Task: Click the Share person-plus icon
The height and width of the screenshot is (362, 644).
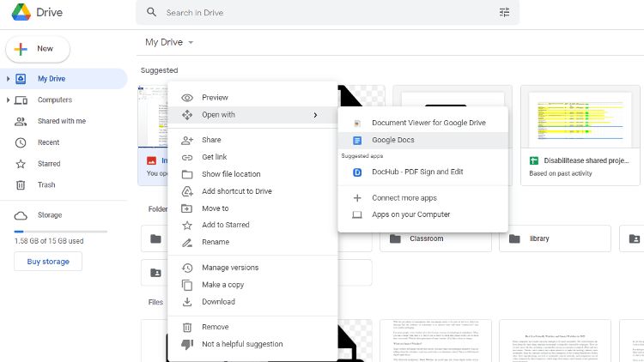Action: 187,141
